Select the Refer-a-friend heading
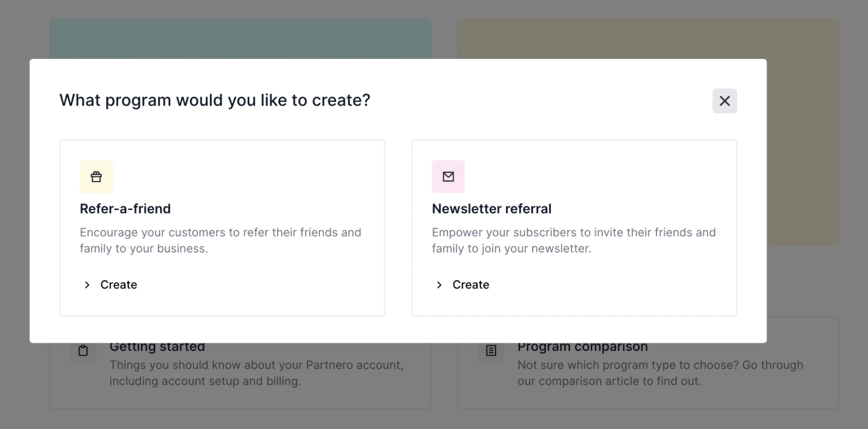The width and height of the screenshot is (868, 429). coord(125,209)
